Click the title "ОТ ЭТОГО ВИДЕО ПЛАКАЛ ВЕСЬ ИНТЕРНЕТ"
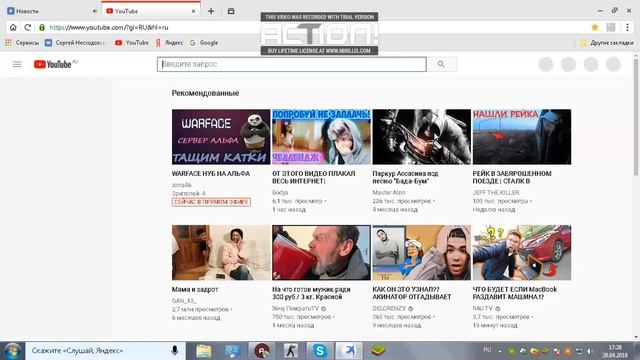Screen dimensions: 640x360 (x=313, y=177)
